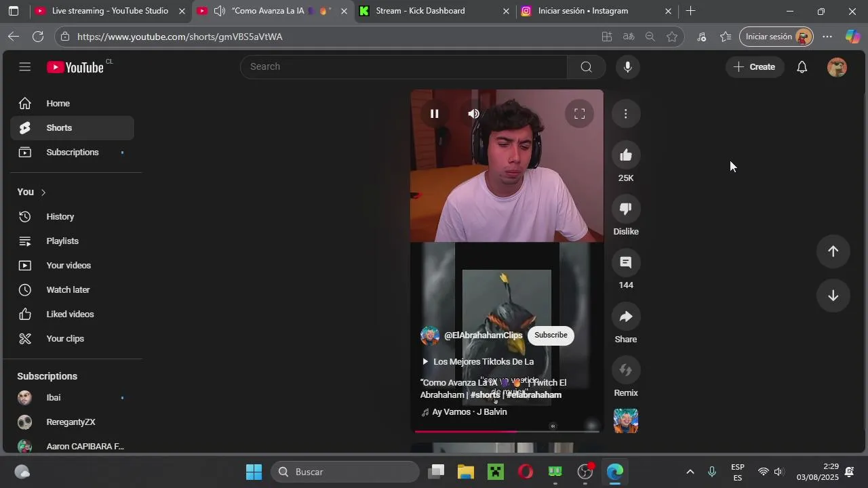Click the Iniciar sesión profile button
This screenshot has width=868, height=488.
[x=776, y=37]
